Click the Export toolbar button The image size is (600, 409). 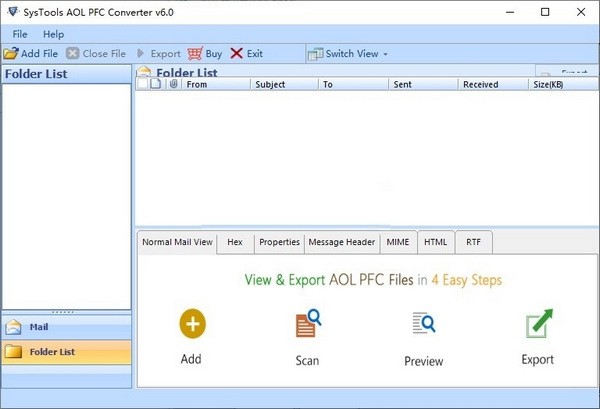tap(159, 53)
